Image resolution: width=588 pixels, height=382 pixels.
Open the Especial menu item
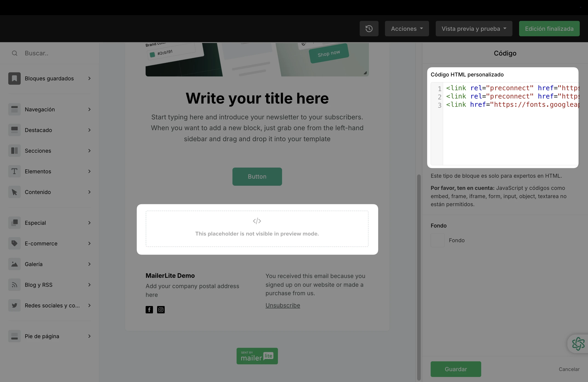(49, 223)
